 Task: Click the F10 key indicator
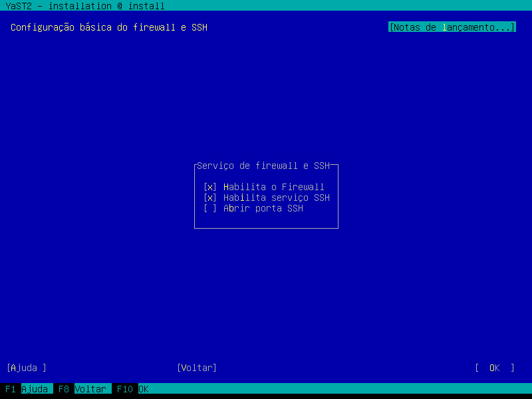125,389
